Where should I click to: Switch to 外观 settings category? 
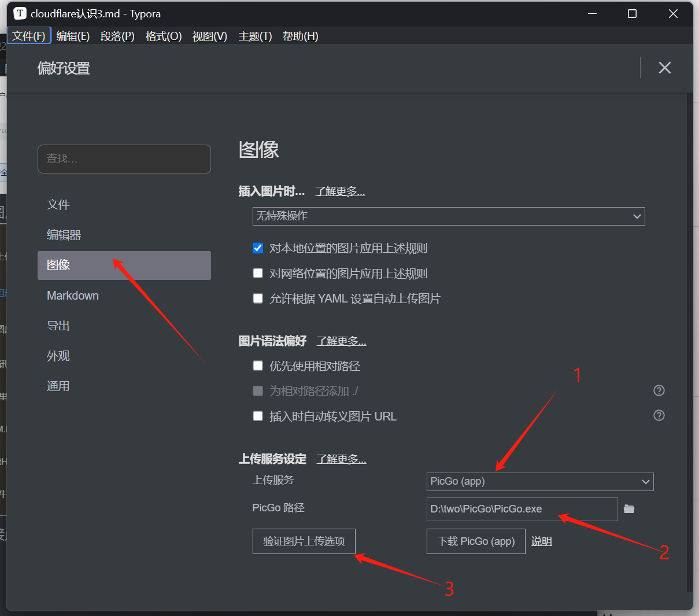tap(58, 356)
